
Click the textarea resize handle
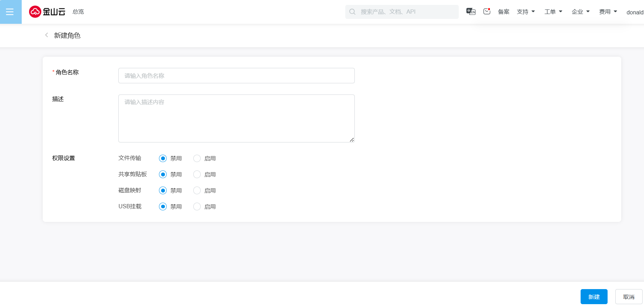[x=352, y=140]
